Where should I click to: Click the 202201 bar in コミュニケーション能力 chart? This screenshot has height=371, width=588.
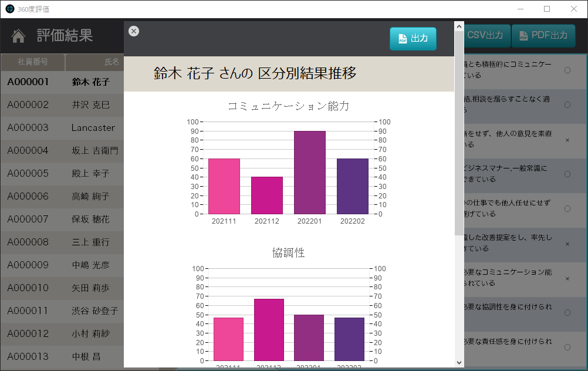pos(310,173)
